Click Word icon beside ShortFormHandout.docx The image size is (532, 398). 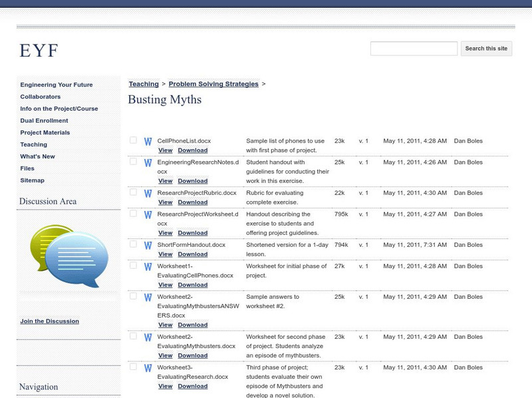coord(148,246)
